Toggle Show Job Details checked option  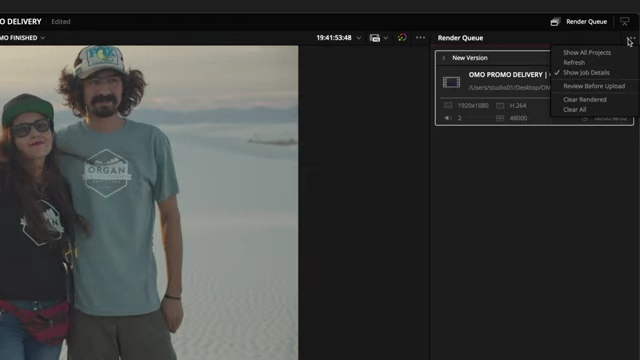click(x=586, y=73)
